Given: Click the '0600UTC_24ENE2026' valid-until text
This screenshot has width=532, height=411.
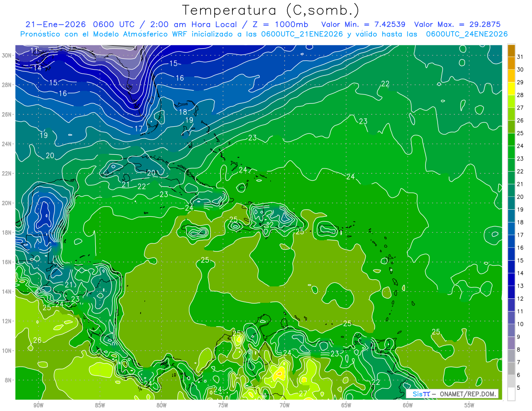Looking at the screenshot, I should tap(467, 34).
